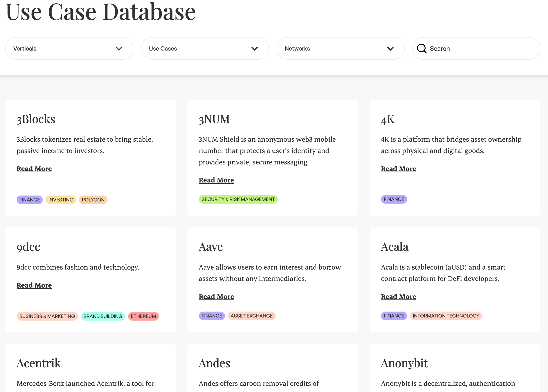Open Read More link for 9dcc
The image size is (548, 392).
[x=34, y=285]
